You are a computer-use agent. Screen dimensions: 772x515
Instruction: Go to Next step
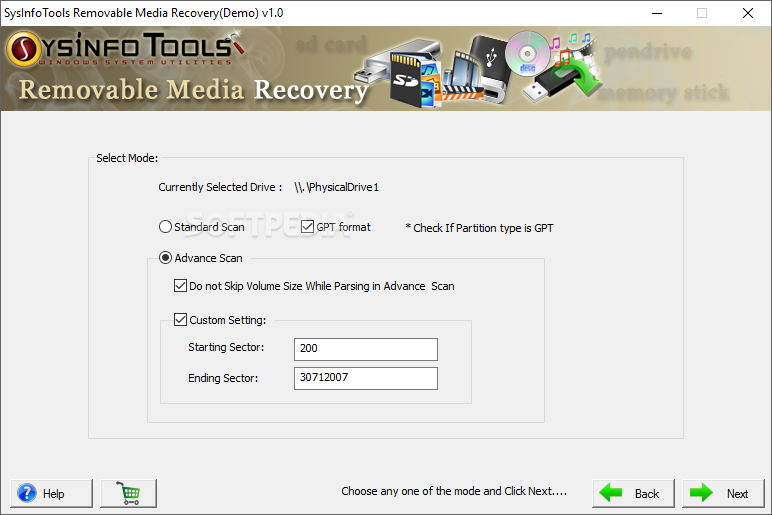pyautogui.click(x=723, y=493)
